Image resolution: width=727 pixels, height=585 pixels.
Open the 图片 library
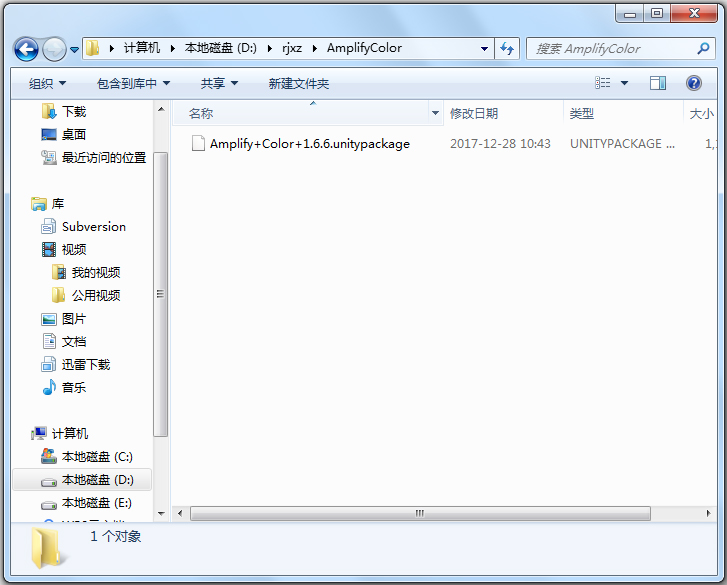pyautogui.click(x=74, y=318)
